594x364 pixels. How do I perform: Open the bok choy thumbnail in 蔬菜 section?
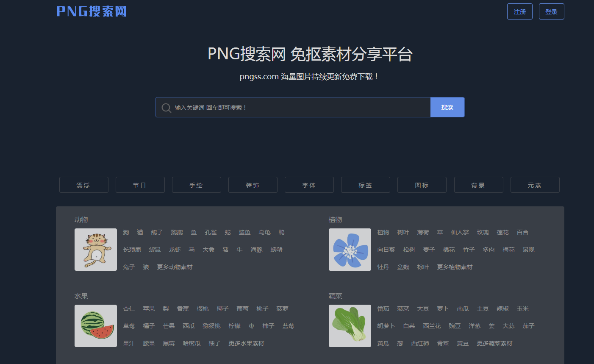tap(350, 325)
